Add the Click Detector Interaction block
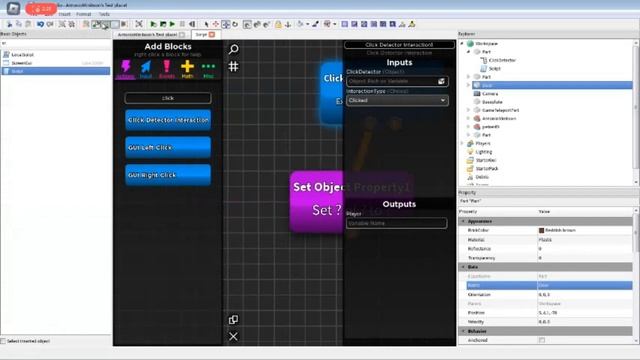Image resolution: width=640 pixels, height=360 pixels. [168, 120]
